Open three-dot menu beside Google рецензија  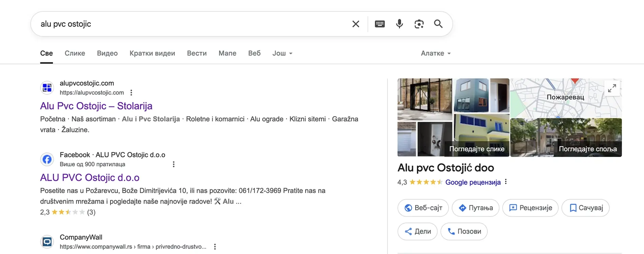pyautogui.click(x=506, y=182)
